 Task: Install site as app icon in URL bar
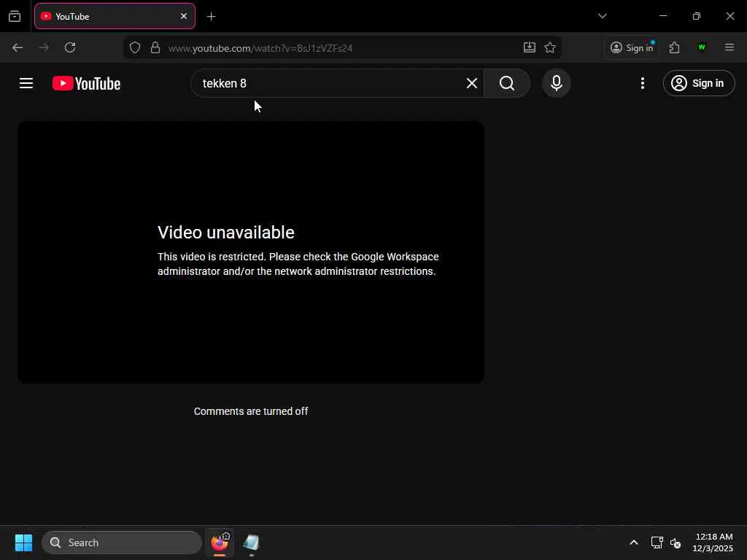click(530, 47)
